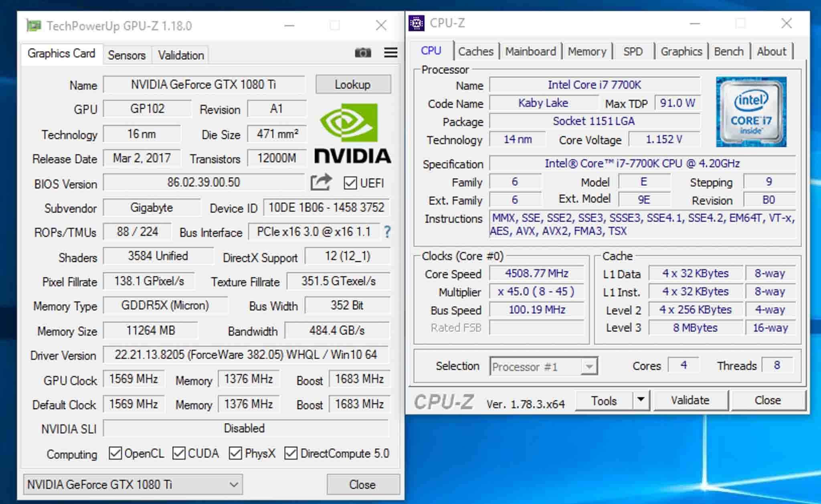The height and width of the screenshot is (504, 821).
Task: Click the NVIDIA SLI Disabled field
Action: (x=246, y=428)
